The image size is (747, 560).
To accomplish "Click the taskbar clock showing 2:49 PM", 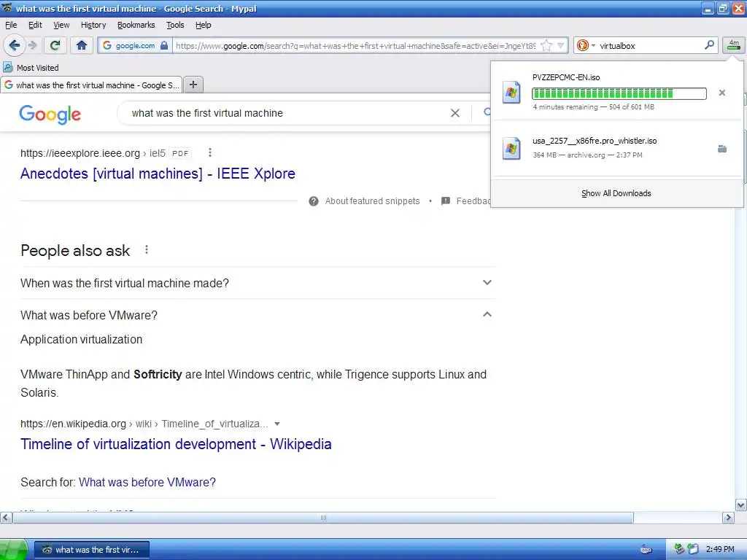I will pyautogui.click(x=720, y=549).
